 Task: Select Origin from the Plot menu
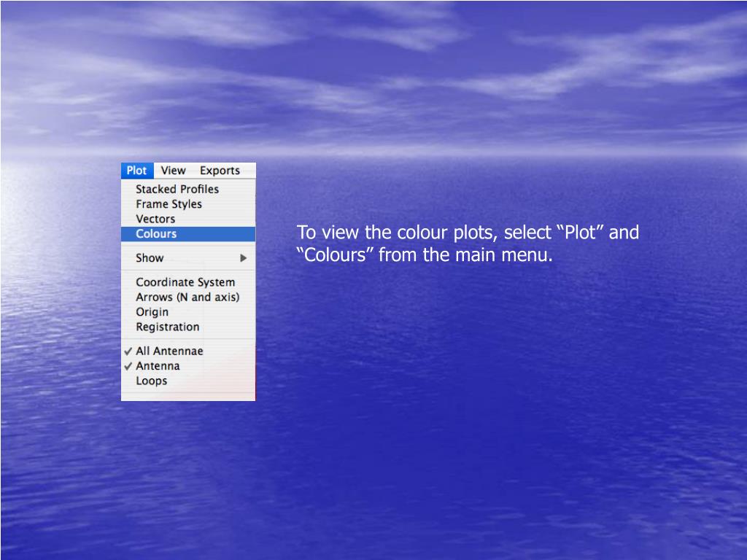(x=188, y=312)
